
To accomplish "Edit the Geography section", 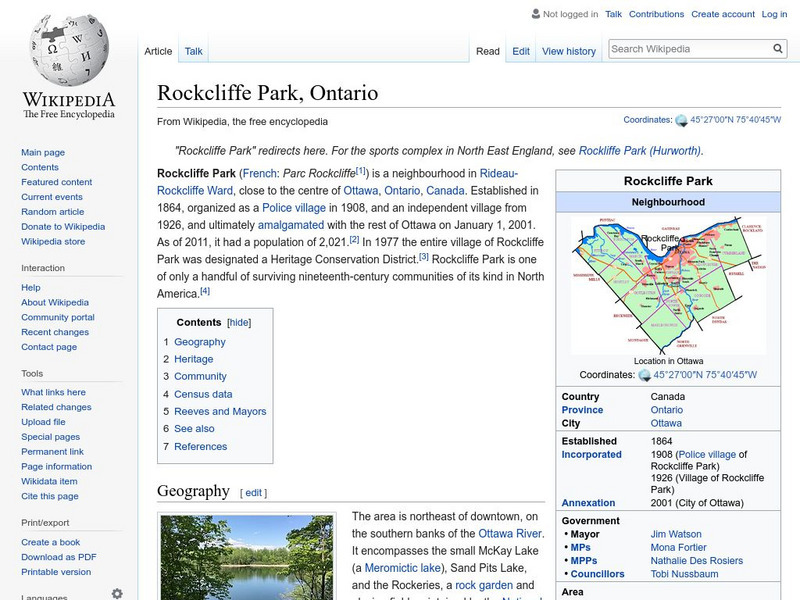I will point(253,493).
